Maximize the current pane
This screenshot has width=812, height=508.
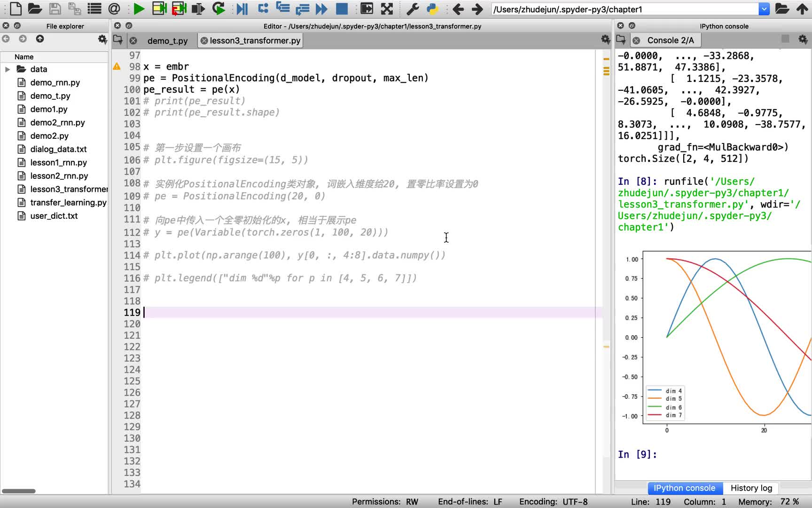pos(367,8)
